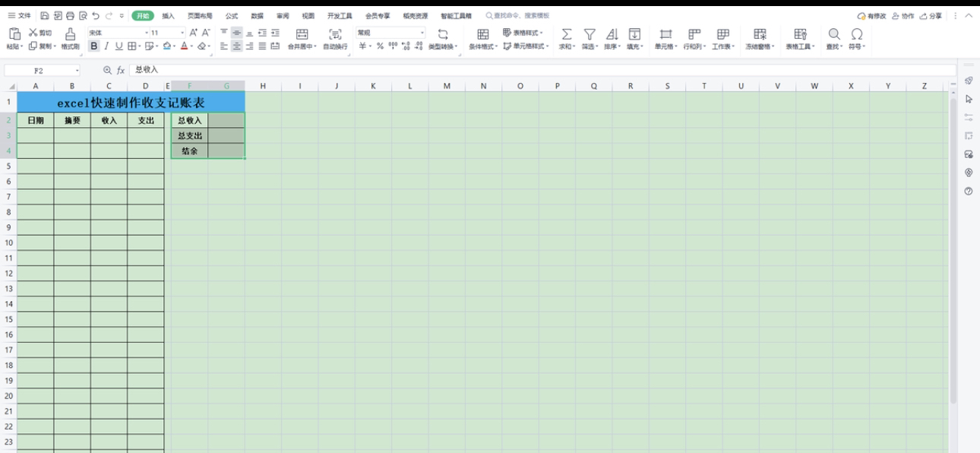Viewport: 980px width, 453px height.
Task: Click the Wrap Text (自动换行) icon
Action: 335,34
